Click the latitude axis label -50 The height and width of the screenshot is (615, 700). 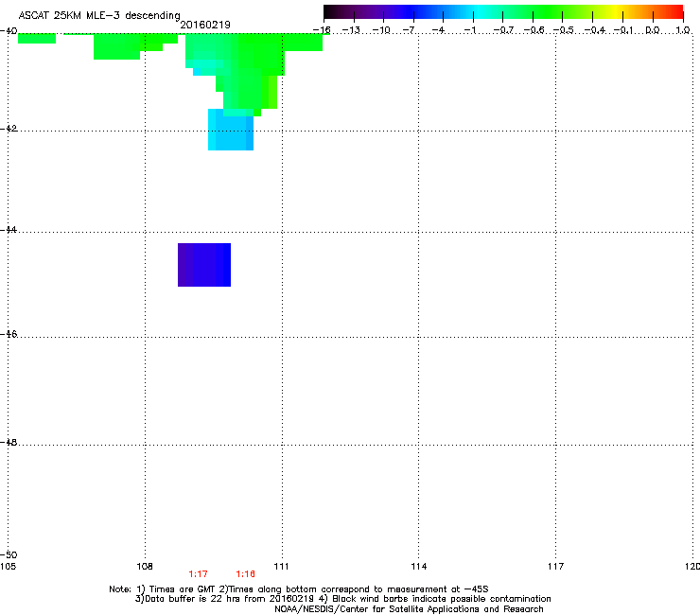(x=9, y=555)
